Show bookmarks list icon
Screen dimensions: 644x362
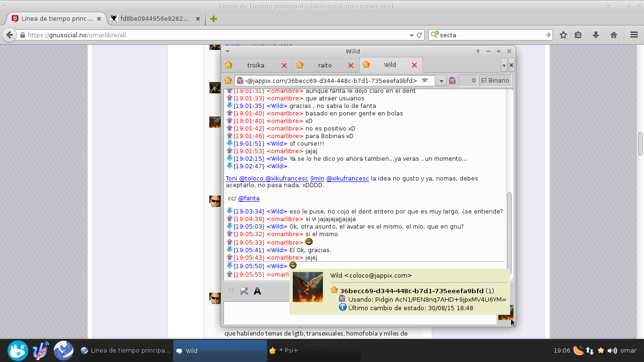pos(578,35)
